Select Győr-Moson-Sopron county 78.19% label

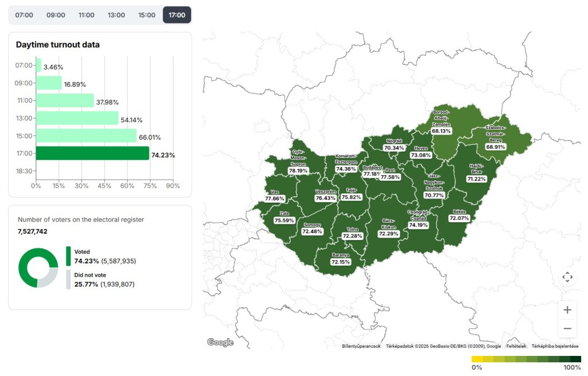[298, 170]
